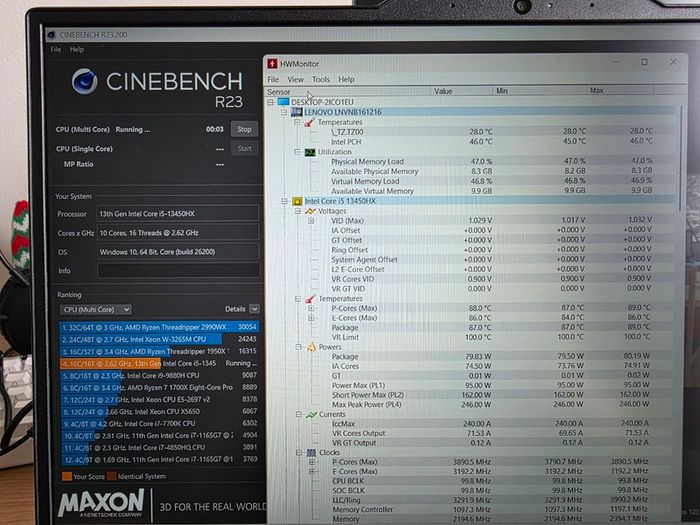Open the Details dropdown in Ranking
The image size is (700, 525).
(254, 309)
